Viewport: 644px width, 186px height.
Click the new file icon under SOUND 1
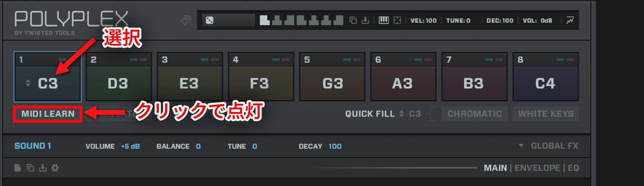click(x=18, y=168)
